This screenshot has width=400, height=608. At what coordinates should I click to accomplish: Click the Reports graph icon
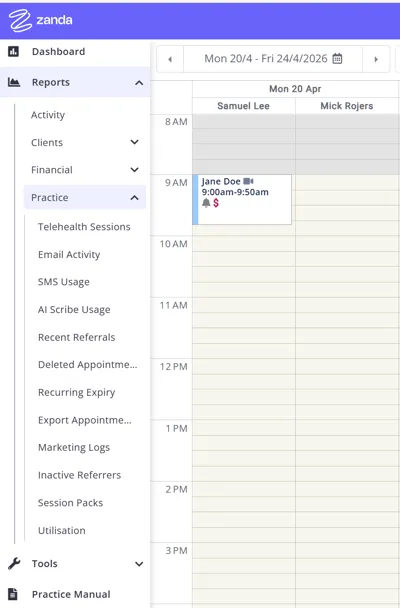click(x=14, y=82)
